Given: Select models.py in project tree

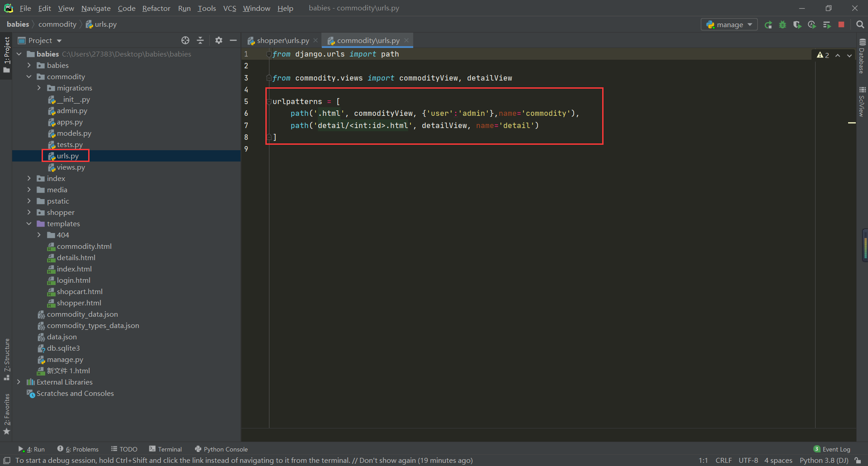Looking at the screenshot, I should pos(74,133).
